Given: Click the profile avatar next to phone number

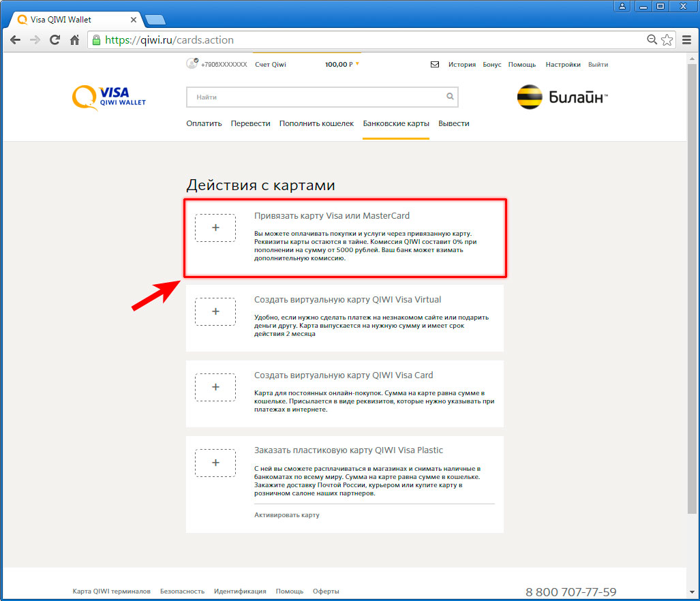Looking at the screenshot, I should click(192, 63).
